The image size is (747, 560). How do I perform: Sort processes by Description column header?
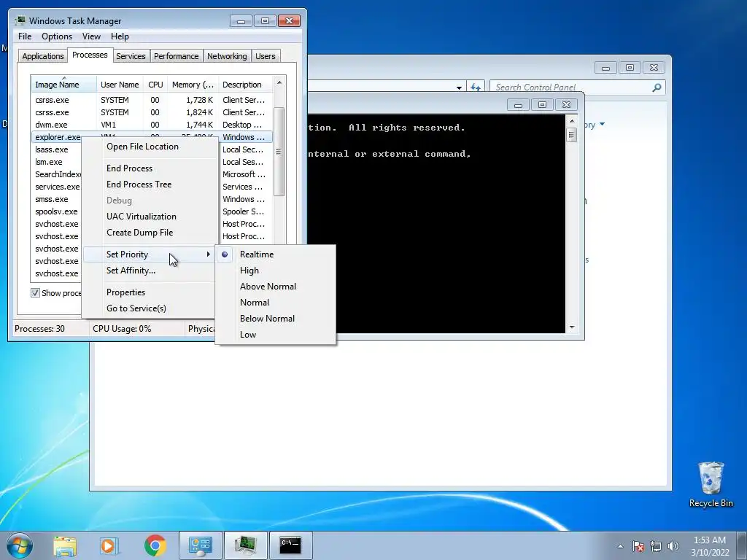245,85
